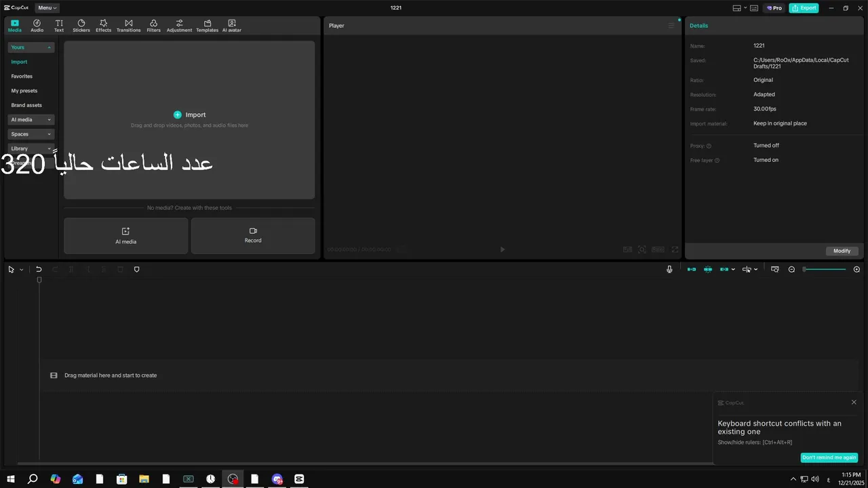Show hidden system tray icons
This screenshot has width=868, height=488.
[793, 479]
